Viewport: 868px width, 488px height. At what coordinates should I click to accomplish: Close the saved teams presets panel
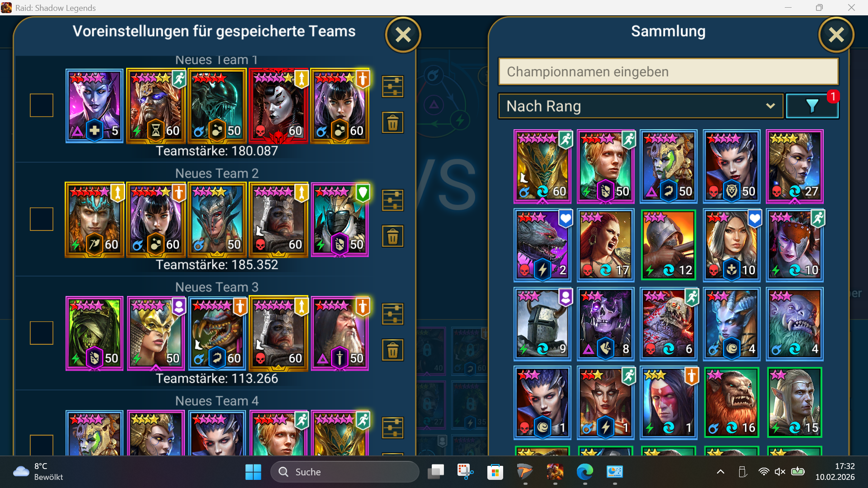403,35
